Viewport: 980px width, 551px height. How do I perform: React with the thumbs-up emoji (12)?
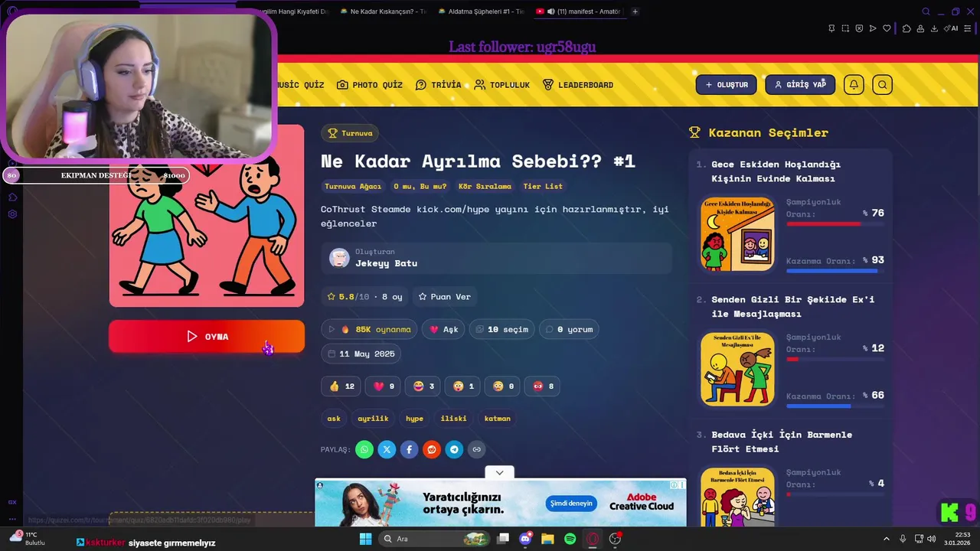click(341, 386)
